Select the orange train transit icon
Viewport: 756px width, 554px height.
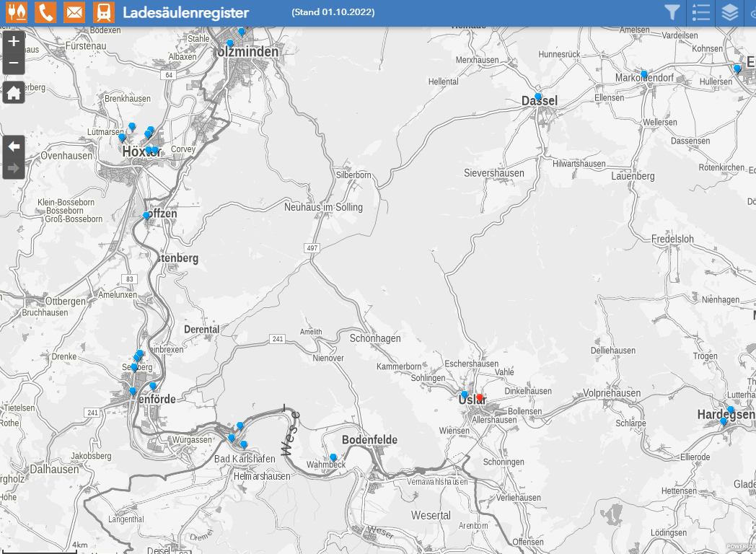coord(104,12)
